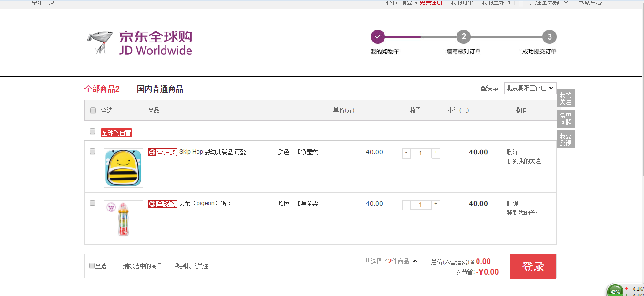Screen dimensions: 644x296
Task: Click step 3 circle above 成功提交订单
Action: [x=549, y=37]
